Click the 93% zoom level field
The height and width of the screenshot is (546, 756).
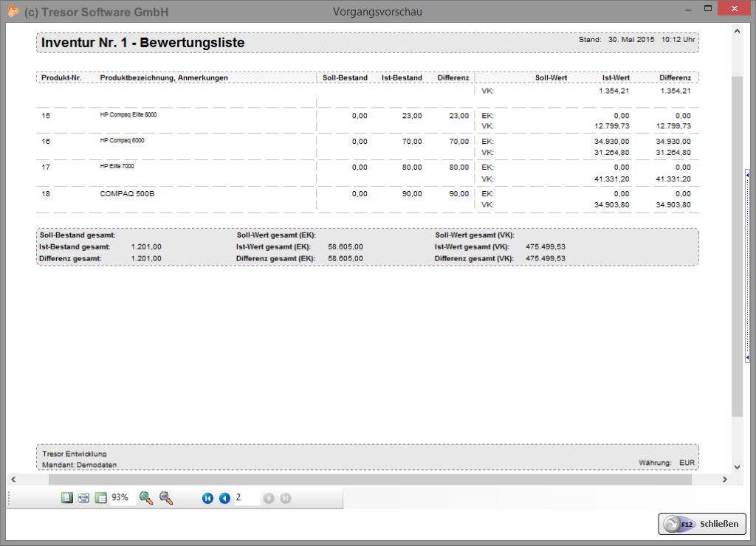point(121,498)
